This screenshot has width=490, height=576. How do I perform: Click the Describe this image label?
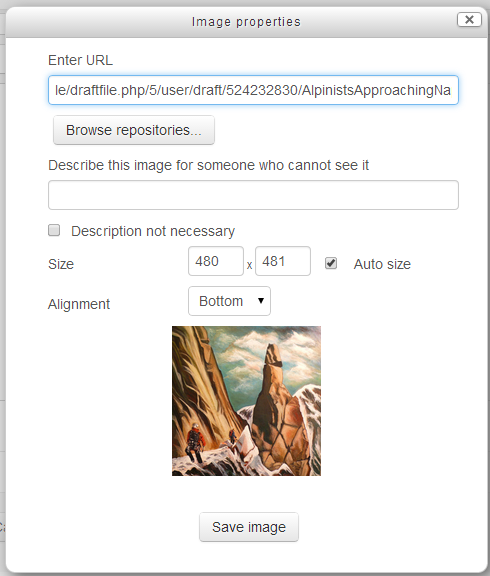(208, 165)
